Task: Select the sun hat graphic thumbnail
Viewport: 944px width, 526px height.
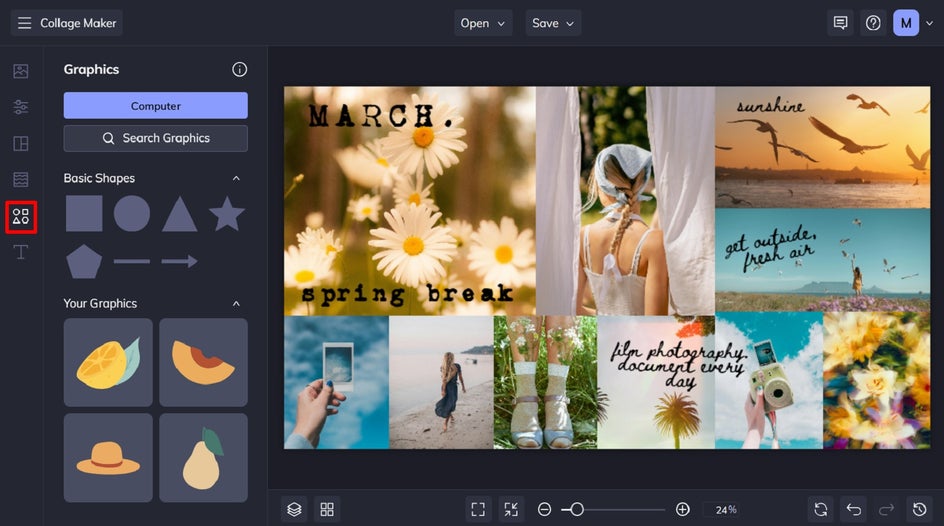Action: [108, 458]
